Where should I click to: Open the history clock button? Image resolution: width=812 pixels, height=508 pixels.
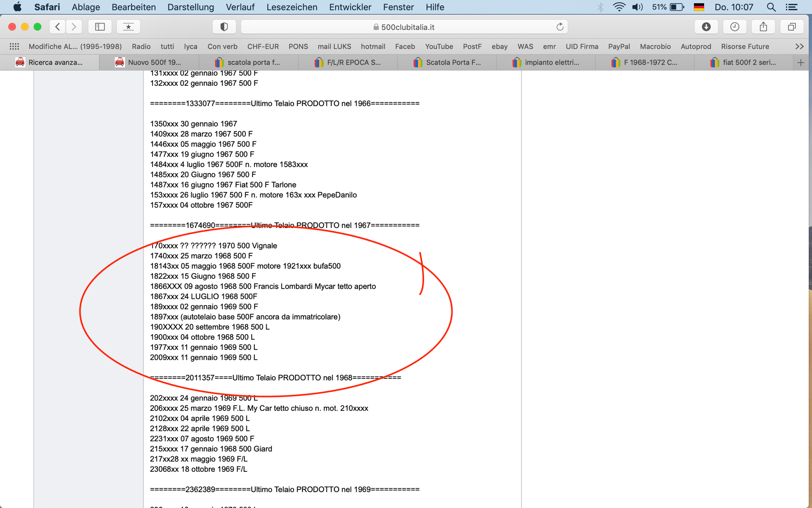pyautogui.click(x=735, y=27)
